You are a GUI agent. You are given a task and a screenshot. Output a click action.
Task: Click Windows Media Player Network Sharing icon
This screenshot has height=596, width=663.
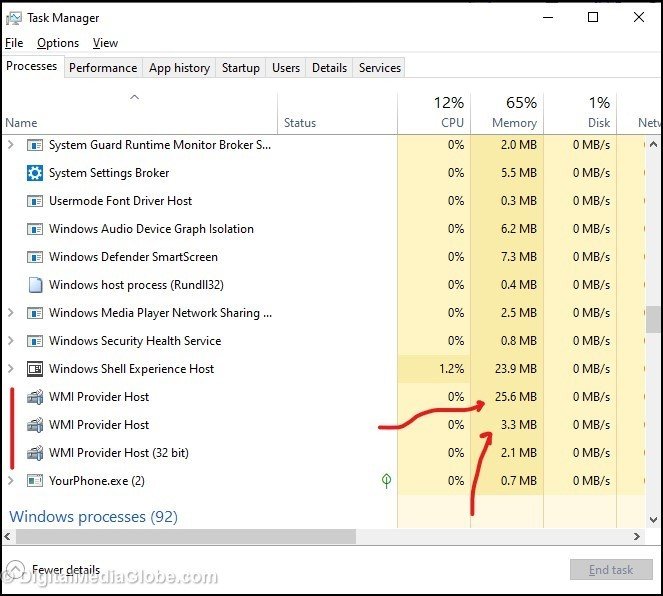[x=35, y=313]
